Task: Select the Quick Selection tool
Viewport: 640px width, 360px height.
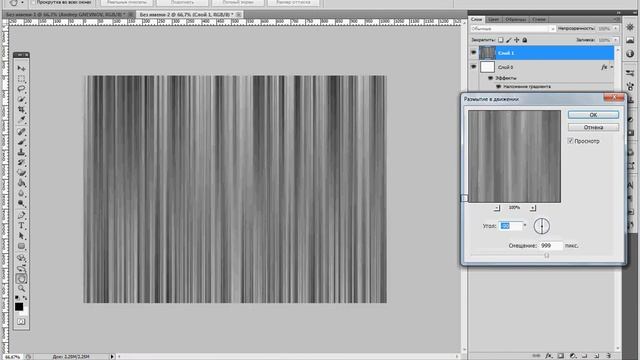Action: click(x=21, y=99)
